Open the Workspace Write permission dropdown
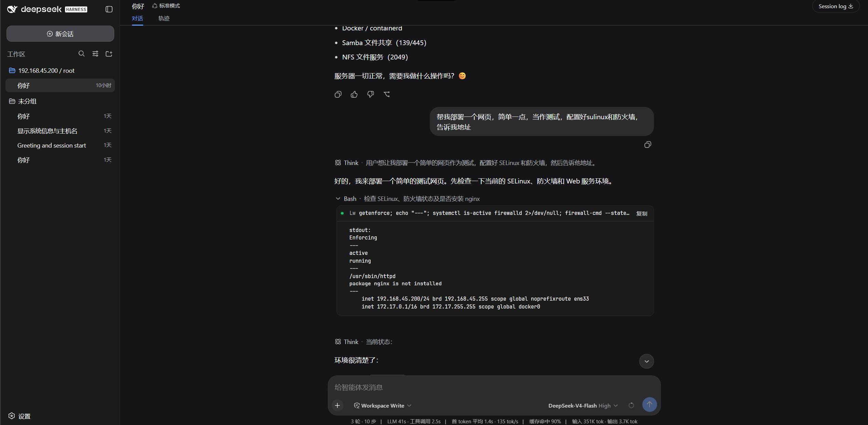Screen dimensions: 868x425 coord(383,406)
